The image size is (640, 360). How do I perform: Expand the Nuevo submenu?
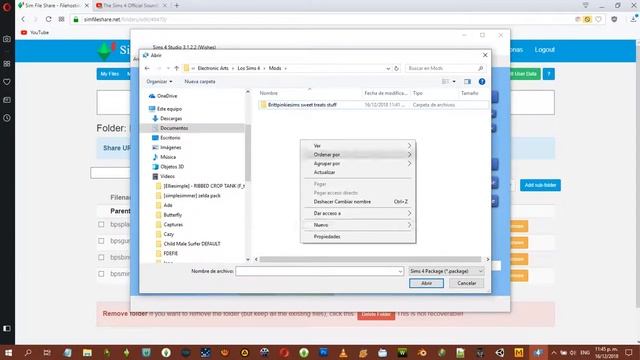(x=358, y=225)
